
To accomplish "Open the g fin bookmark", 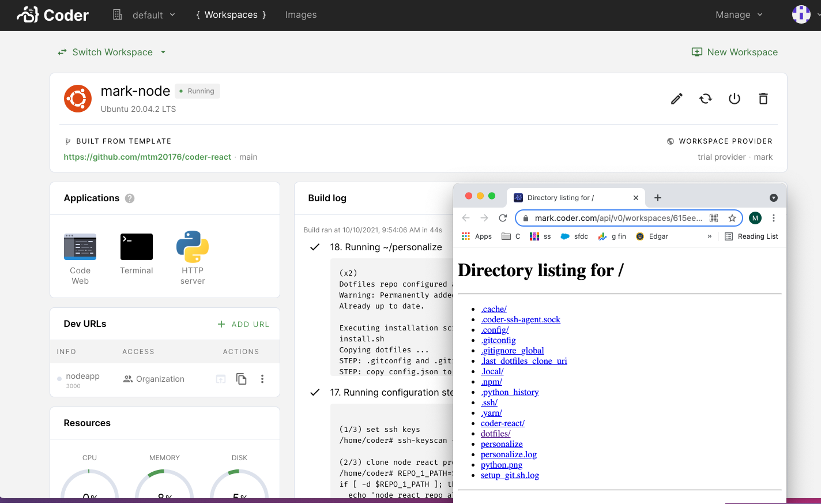I will (x=612, y=236).
